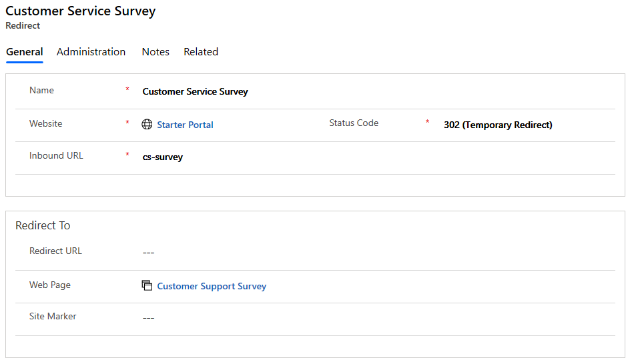The height and width of the screenshot is (364, 632).
Task: Click the web page icon beside Customer Support Survey
Action: pyautogui.click(x=147, y=286)
